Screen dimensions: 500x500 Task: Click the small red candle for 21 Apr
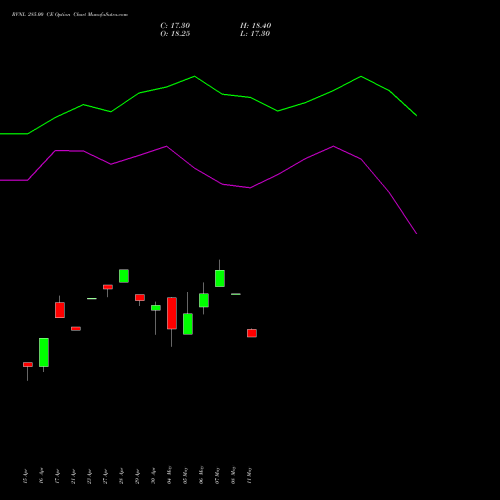[x=76, y=329]
